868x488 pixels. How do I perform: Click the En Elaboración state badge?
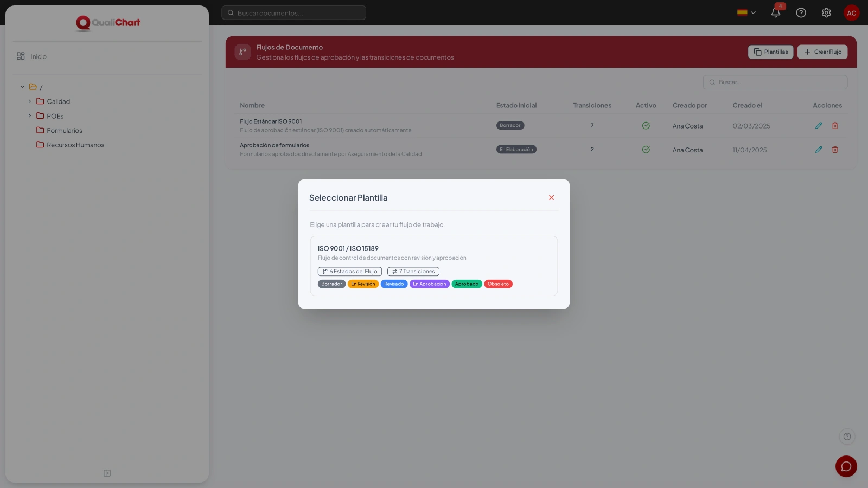click(x=516, y=150)
